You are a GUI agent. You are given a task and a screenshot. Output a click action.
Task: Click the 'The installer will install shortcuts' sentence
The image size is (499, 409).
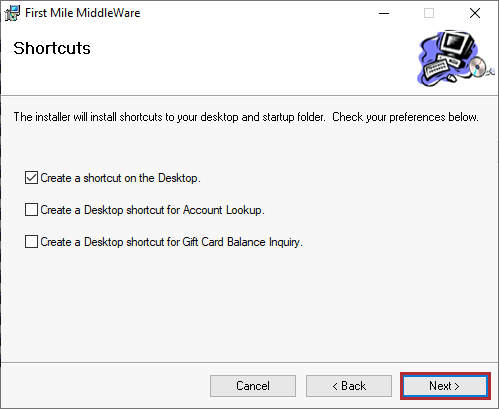169,117
